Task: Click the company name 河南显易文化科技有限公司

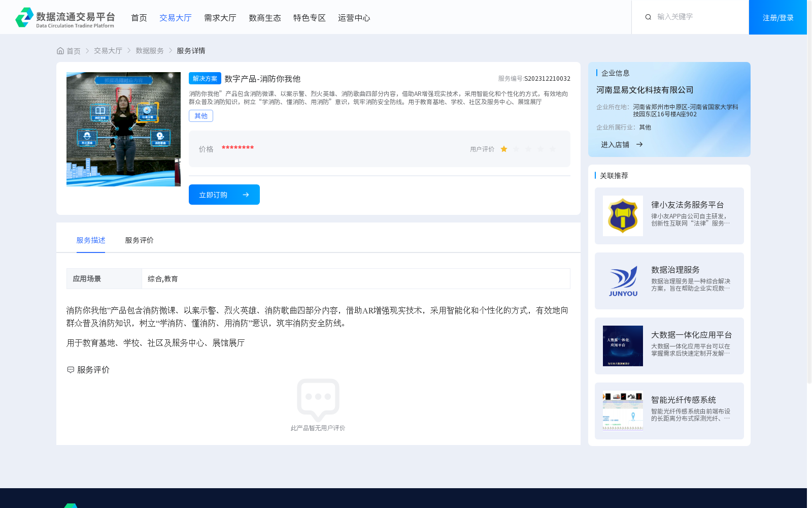Action: [x=645, y=90]
